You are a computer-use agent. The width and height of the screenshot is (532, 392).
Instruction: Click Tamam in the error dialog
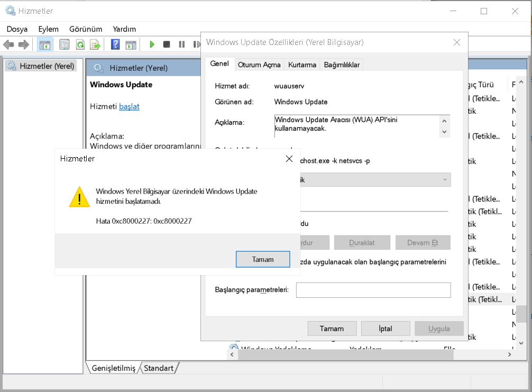click(263, 259)
